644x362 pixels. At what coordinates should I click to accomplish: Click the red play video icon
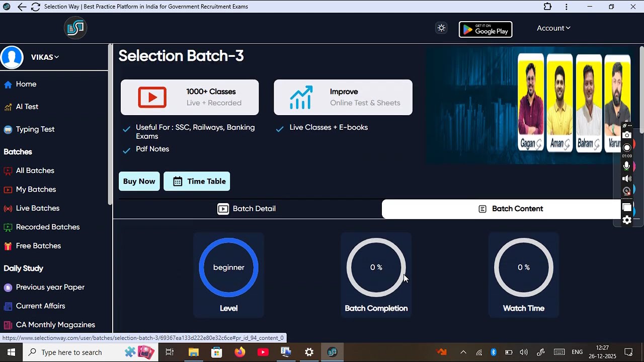[x=152, y=98]
